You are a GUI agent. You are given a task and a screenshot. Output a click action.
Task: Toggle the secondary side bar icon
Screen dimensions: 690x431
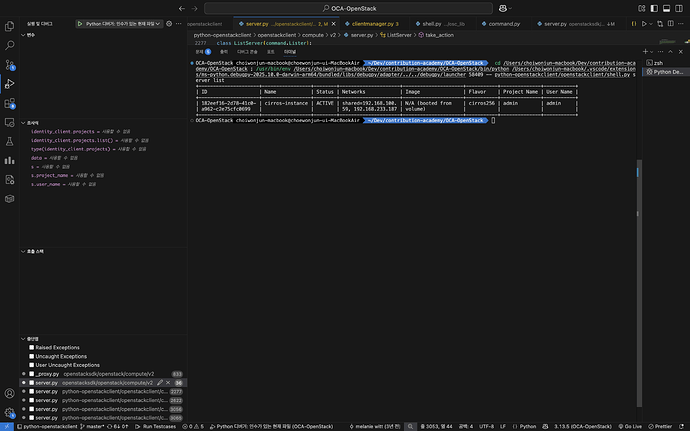pyautogui.click(x=679, y=8)
